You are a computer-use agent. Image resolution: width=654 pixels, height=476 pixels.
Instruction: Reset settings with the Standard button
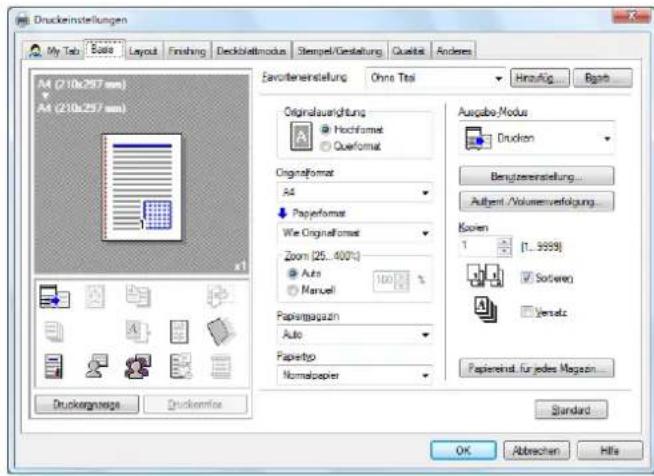[571, 410]
